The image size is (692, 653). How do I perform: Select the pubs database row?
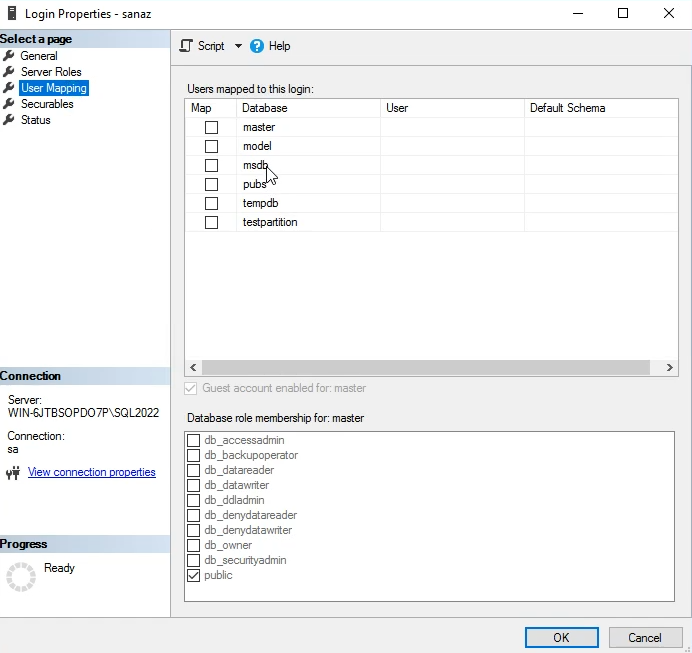click(432, 184)
